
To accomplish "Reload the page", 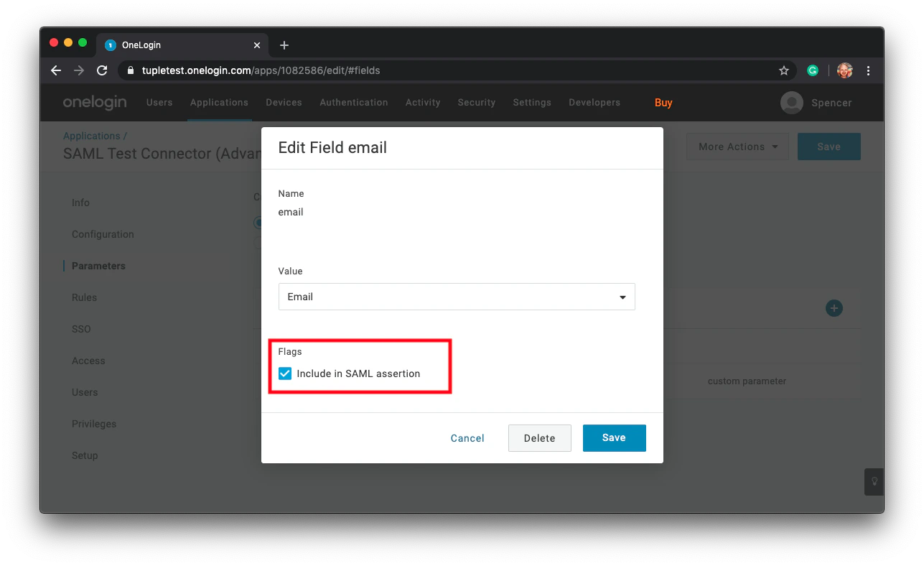I will coord(102,70).
